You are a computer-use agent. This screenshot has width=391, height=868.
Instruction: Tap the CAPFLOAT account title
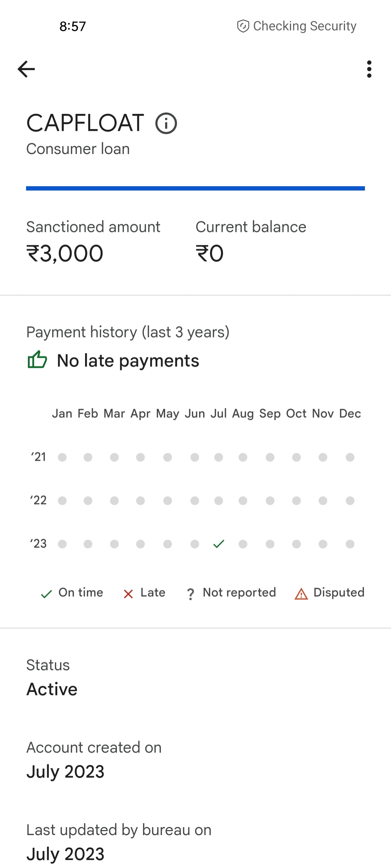click(x=85, y=123)
